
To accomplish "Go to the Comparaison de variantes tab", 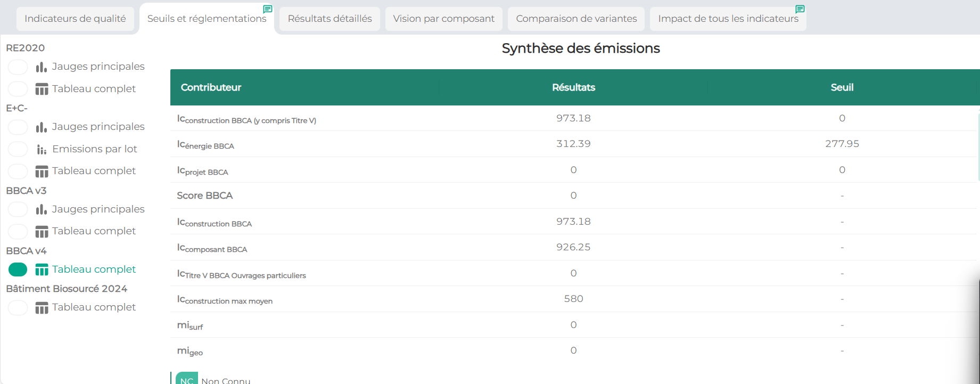I will tap(576, 19).
